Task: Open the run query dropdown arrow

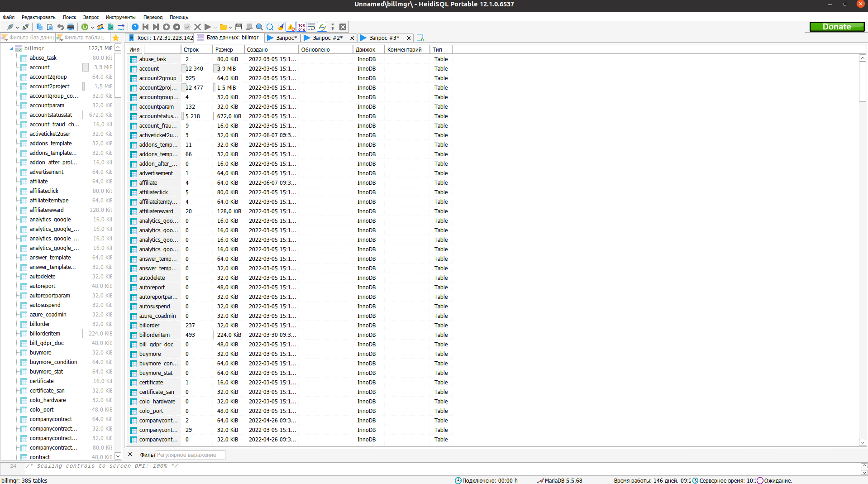Action: tap(215, 28)
